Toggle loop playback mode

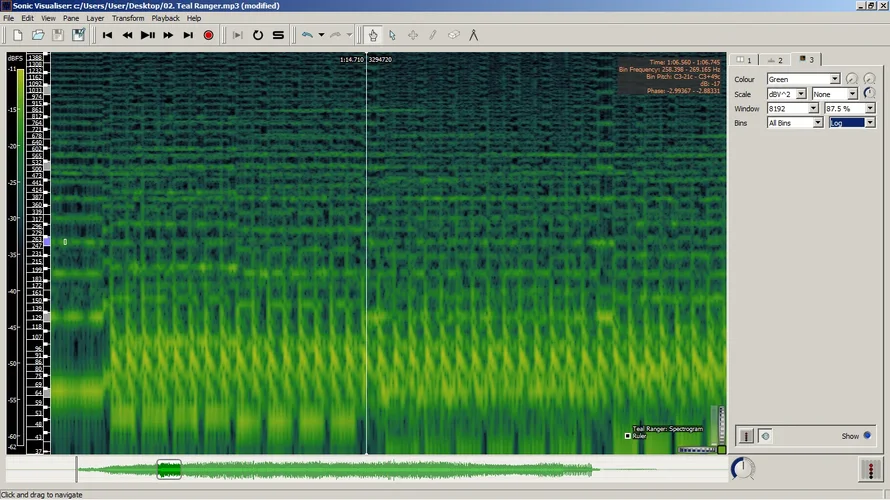[x=257, y=35]
